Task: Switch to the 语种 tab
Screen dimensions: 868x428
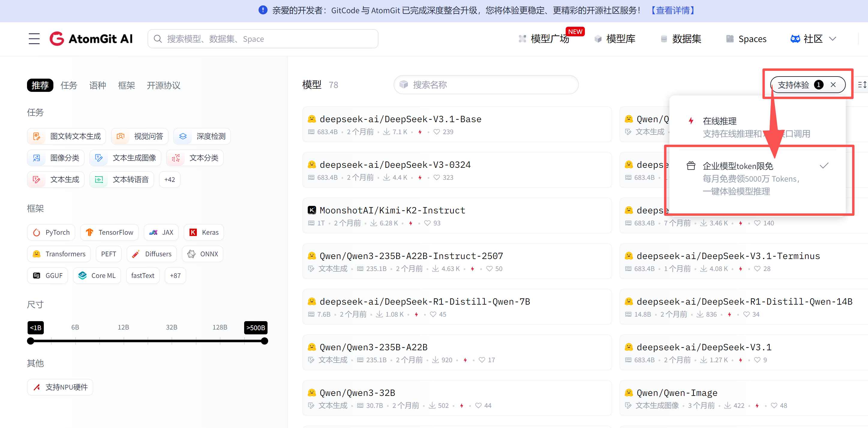Action: [x=97, y=85]
